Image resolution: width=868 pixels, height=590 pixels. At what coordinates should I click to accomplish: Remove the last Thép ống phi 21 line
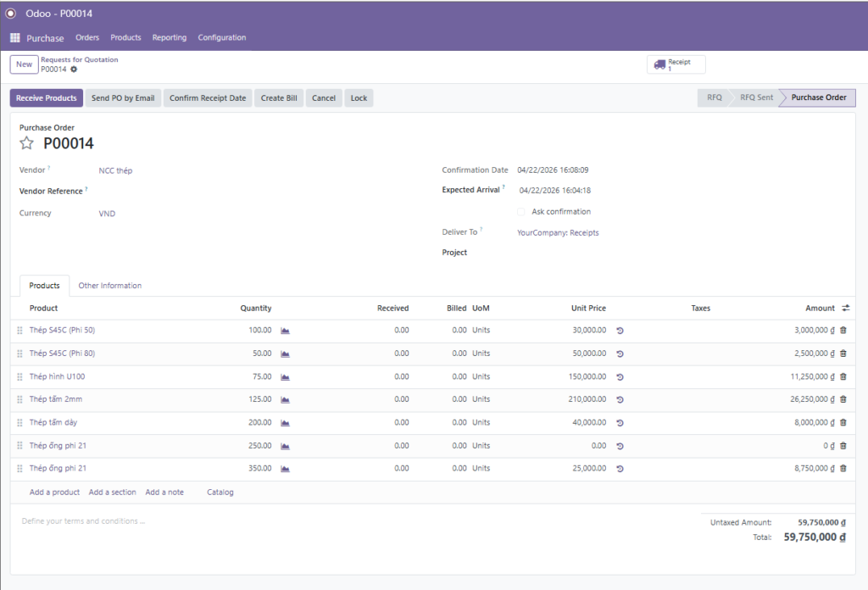(x=843, y=468)
